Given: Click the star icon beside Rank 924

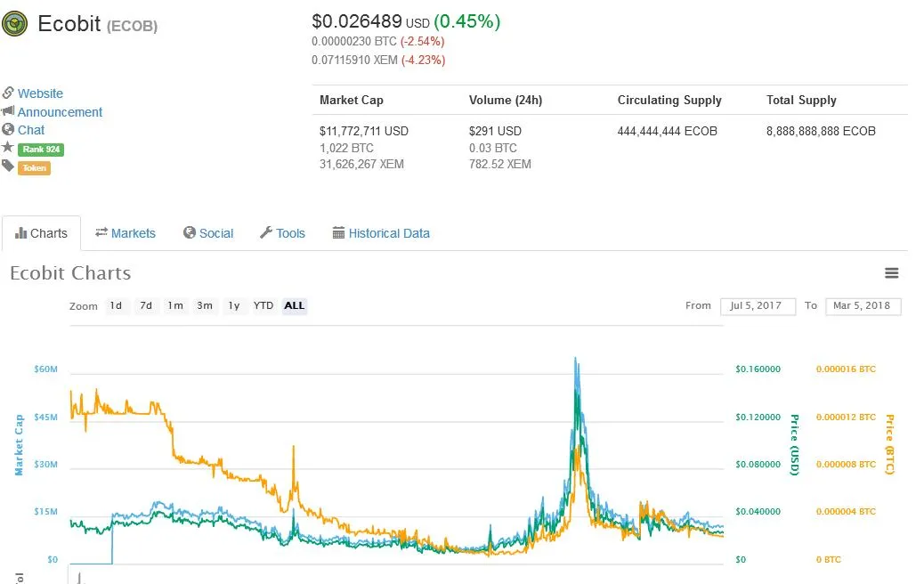Looking at the screenshot, I should click(x=7, y=147).
